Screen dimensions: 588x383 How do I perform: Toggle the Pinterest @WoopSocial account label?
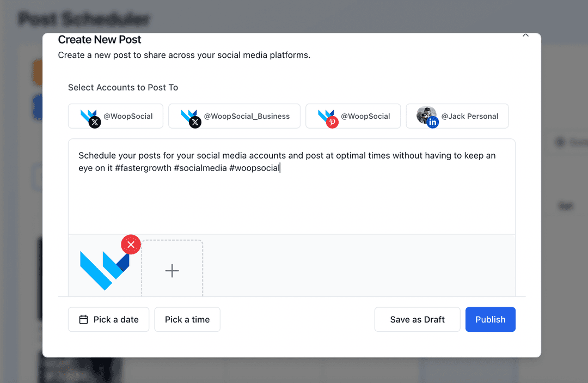pos(365,116)
